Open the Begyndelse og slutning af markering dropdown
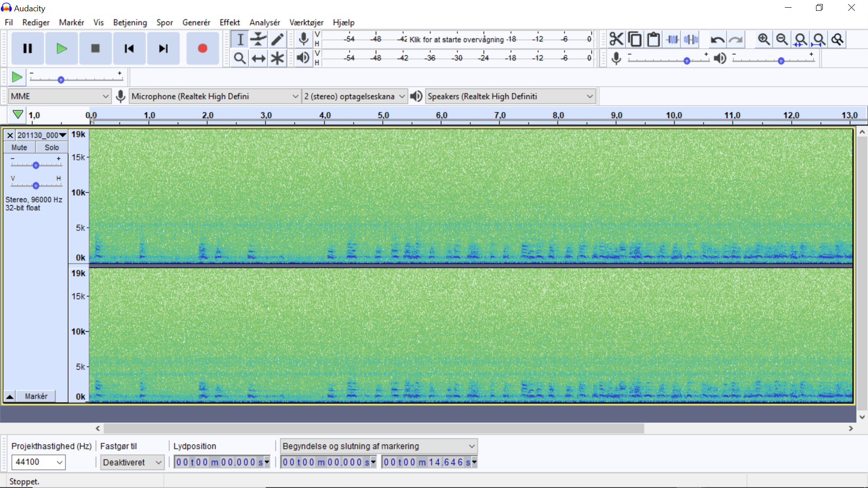868x488 pixels. pyautogui.click(x=379, y=446)
